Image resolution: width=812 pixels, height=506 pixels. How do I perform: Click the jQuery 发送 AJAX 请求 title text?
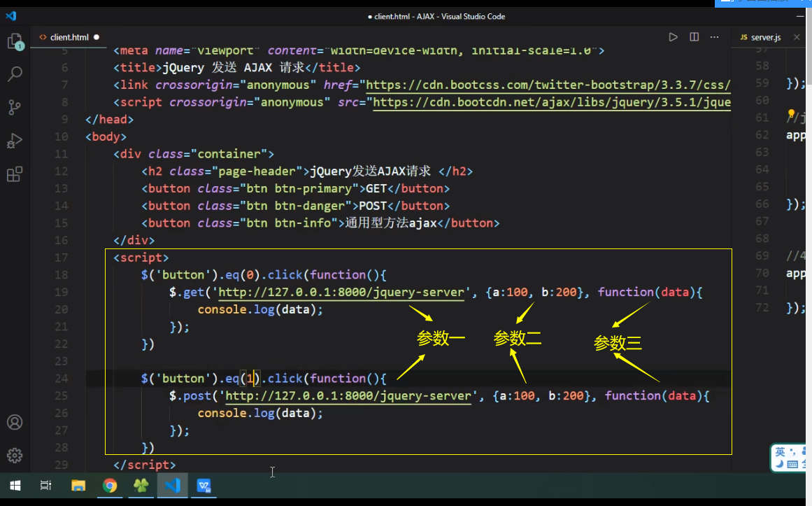pyautogui.click(x=234, y=67)
